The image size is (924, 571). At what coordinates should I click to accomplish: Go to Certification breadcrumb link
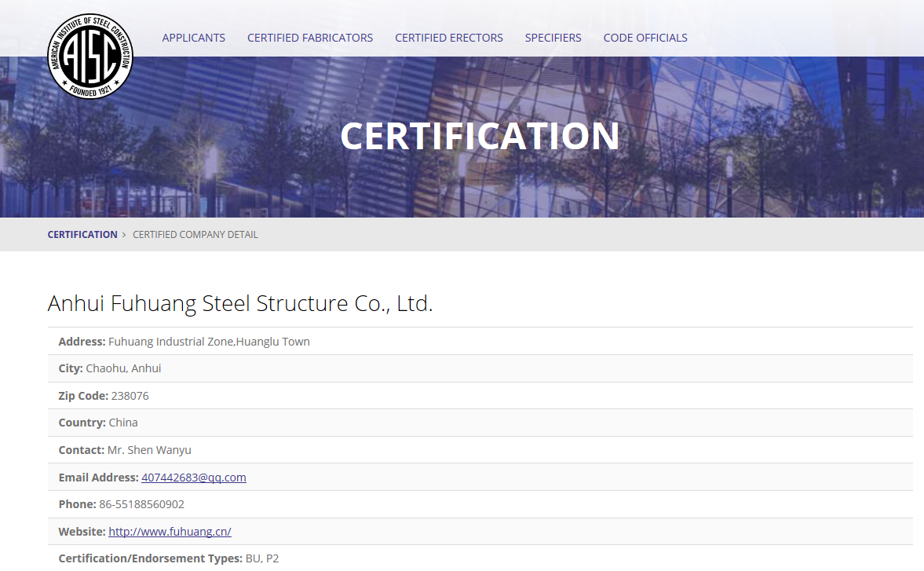(x=82, y=235)
